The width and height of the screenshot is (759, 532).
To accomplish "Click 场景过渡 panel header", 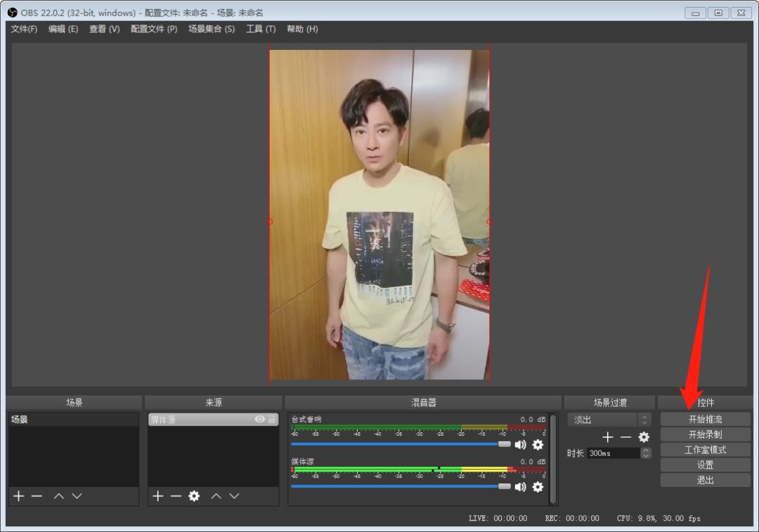I will pyautogui.click(x=610, y=402).
